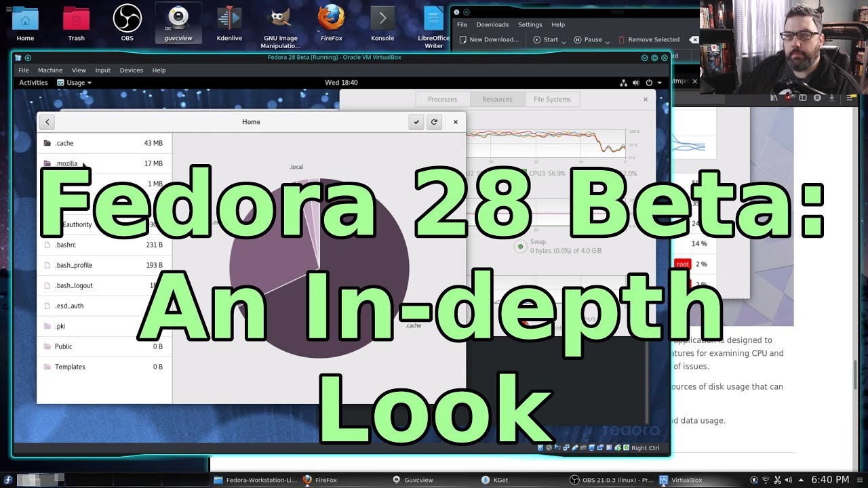Select the .bashrc file row
The height and width of the screenshot is (488, 868).
104,245
